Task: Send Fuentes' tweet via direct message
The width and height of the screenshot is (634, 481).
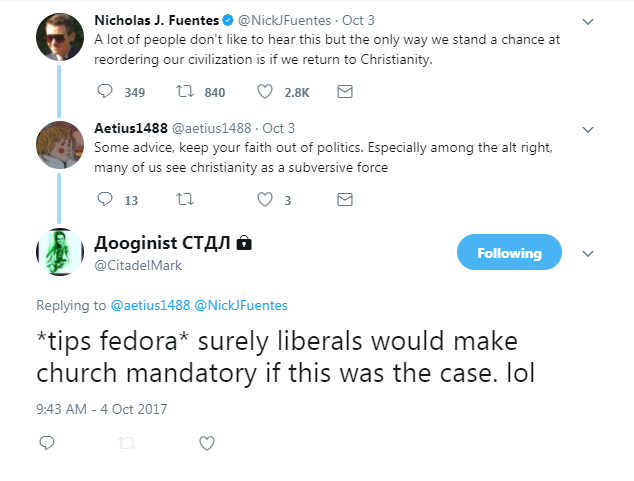Action: [345, 92]
